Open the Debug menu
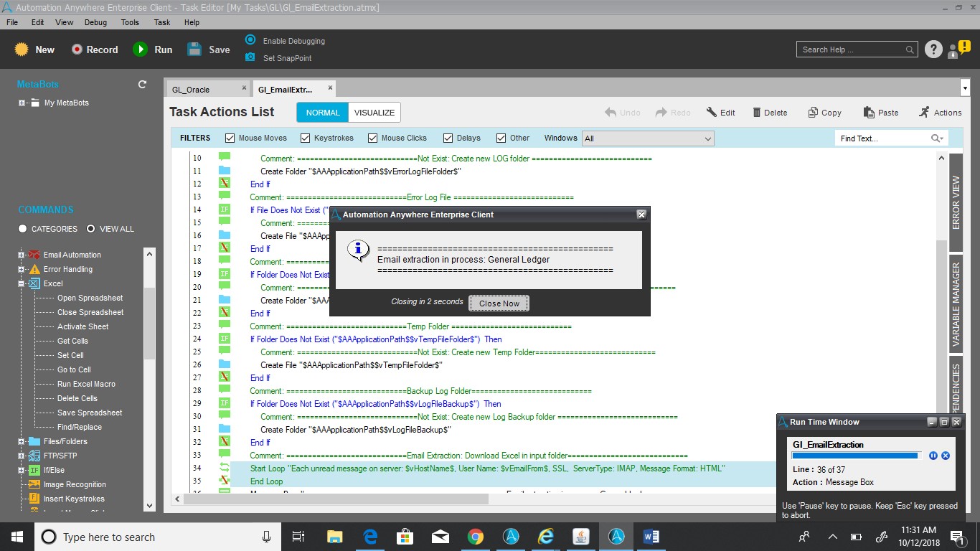The image size is (980, 551). 95,22
